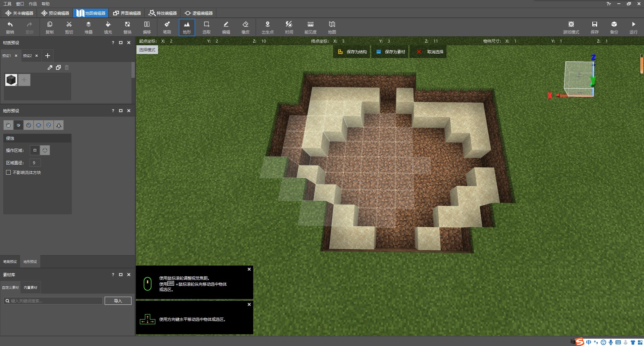Select the Eraser (橡皮) tool
Screen dimensions: 644x346
[x=246, y=27]
